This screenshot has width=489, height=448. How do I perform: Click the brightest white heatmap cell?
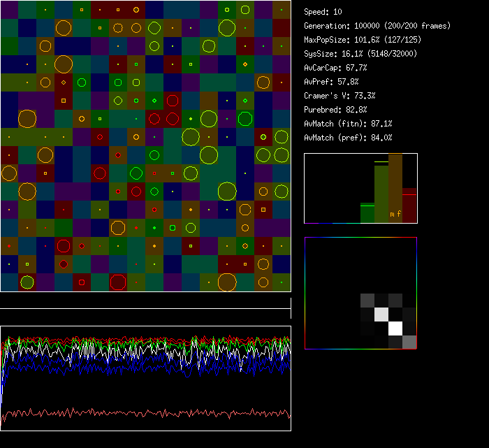(395, 328)
